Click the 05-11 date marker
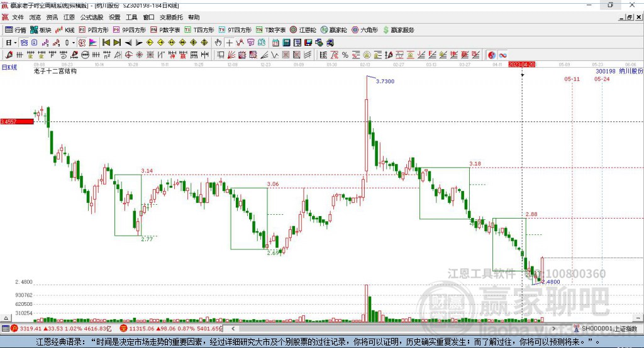644x348 pixels. pyautogui.click(x=572, y=79)
